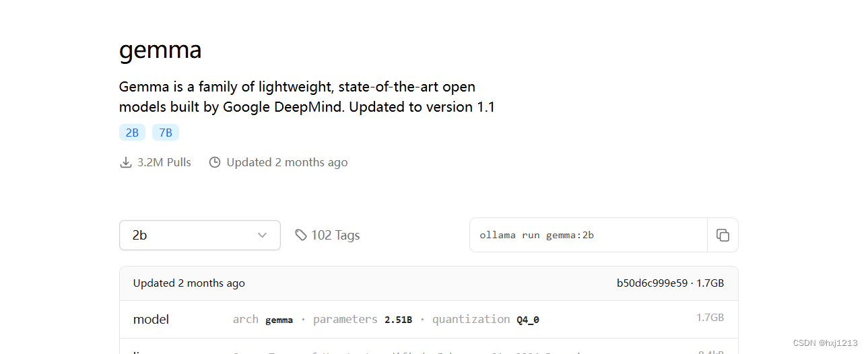This screenshot has width=868, height=354.
Task: Select the 2B size badge
Action: pyautogui.click(x=132, y=133)
